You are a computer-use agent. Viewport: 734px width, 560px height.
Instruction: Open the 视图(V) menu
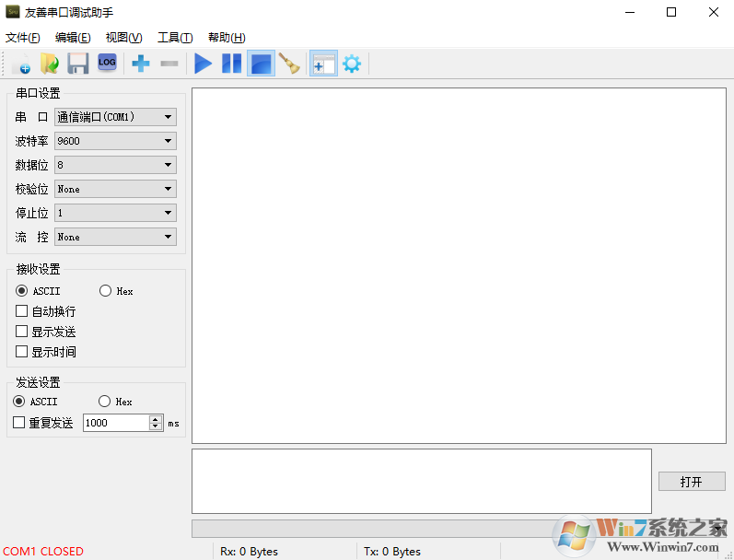pos(123,38)
